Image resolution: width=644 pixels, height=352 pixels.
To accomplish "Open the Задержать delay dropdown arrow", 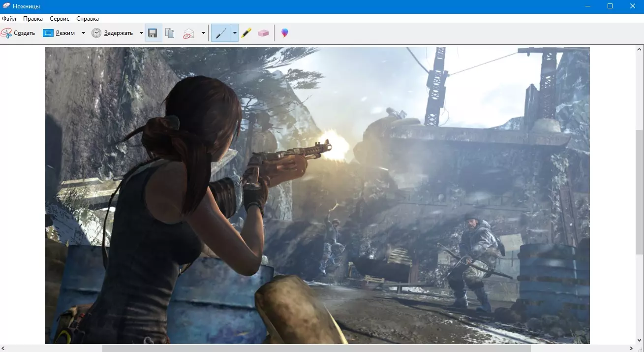I will coord(141,33).
